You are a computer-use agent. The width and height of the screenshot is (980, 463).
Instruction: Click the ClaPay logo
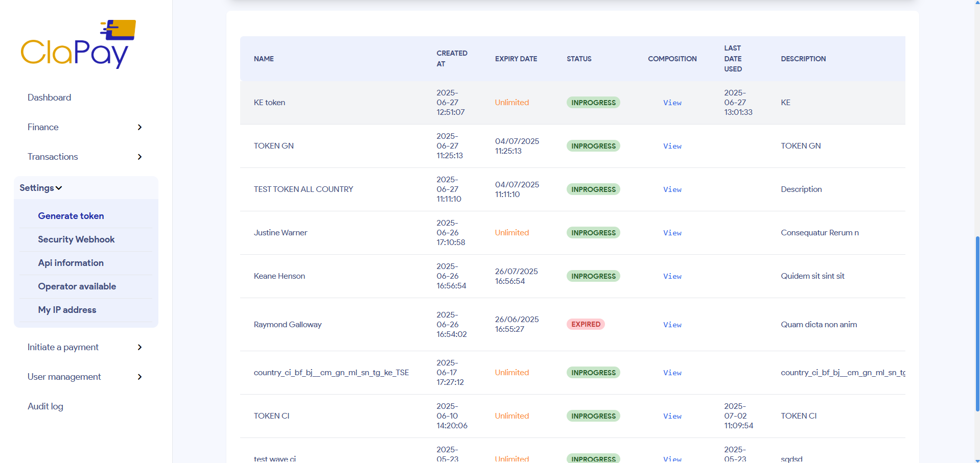point(78,43)
